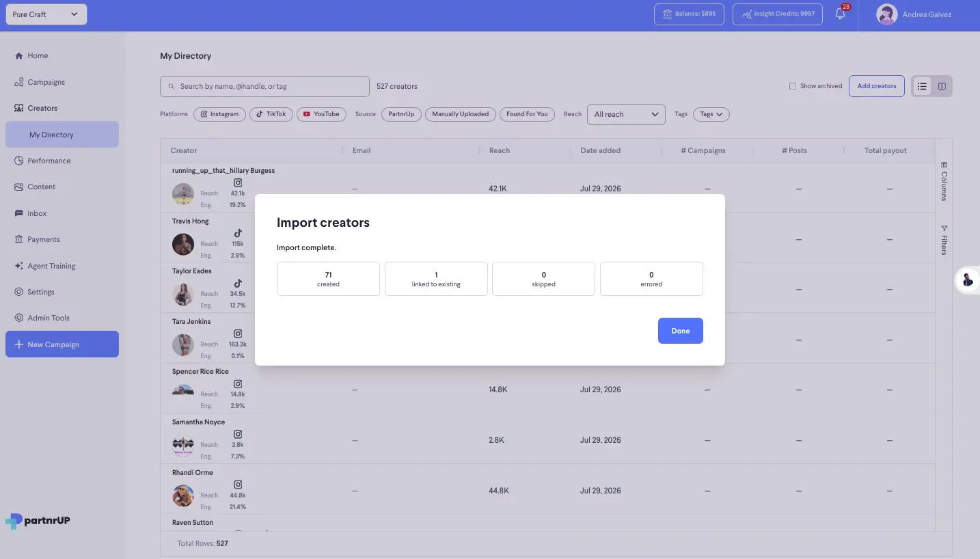Click the Instagram icon on Spencer Rice Rice's row
This screenshot has width=980, height=559.
click(x=238, y=383)
